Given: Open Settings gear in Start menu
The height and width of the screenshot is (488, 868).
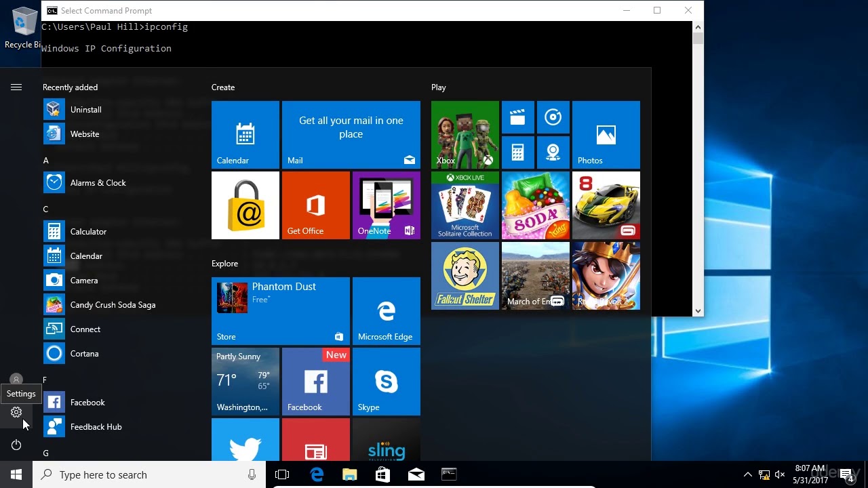Looking at the screenshot, I should click(x=16, y=412).
